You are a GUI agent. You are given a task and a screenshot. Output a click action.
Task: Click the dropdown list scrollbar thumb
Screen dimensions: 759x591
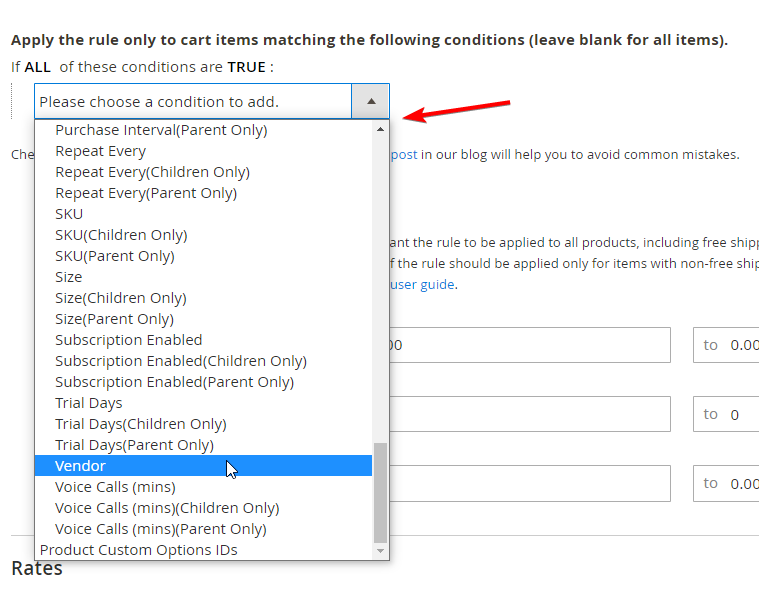tap(380, 493)
